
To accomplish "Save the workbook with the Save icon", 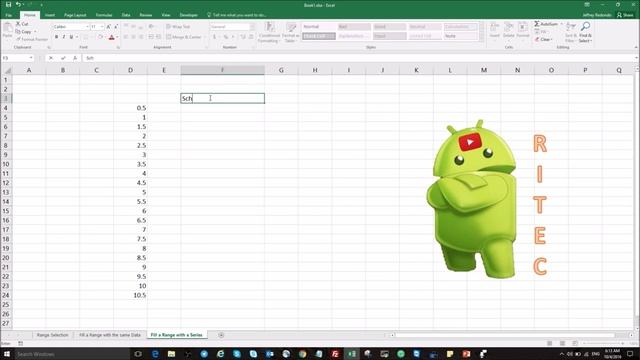I will (x=8, y=4).
